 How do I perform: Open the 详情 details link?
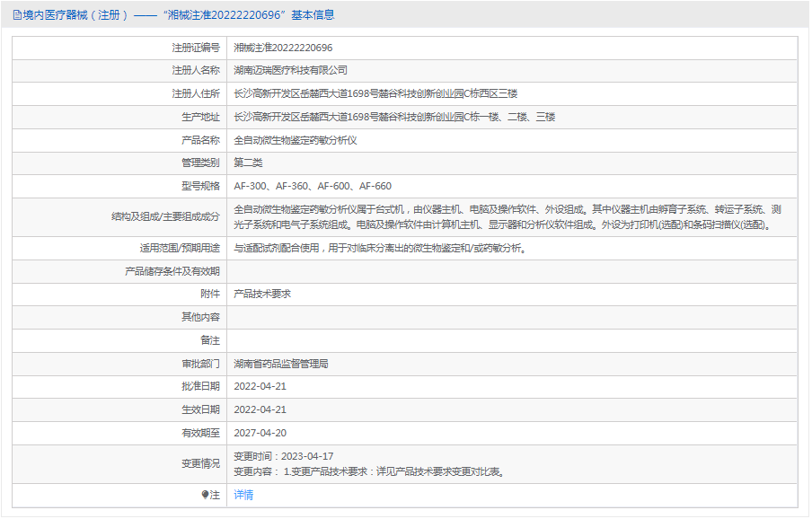click(243, 495)
